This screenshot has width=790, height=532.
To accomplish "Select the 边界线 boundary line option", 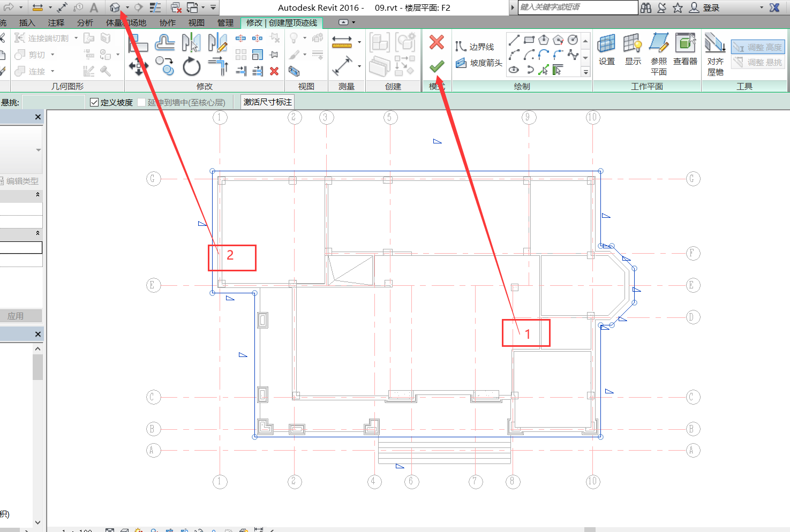I will click(475, 47).
